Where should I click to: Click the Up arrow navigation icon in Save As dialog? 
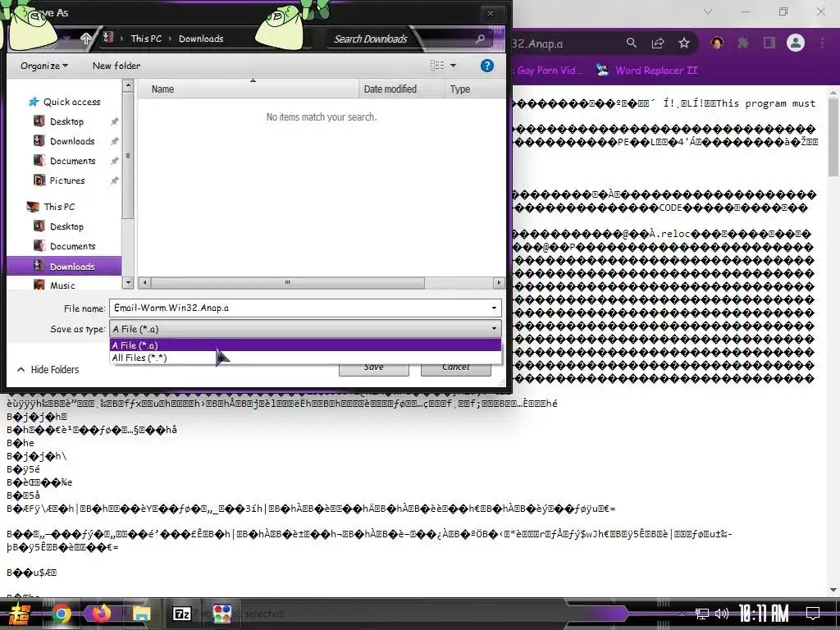coord(85,39)
